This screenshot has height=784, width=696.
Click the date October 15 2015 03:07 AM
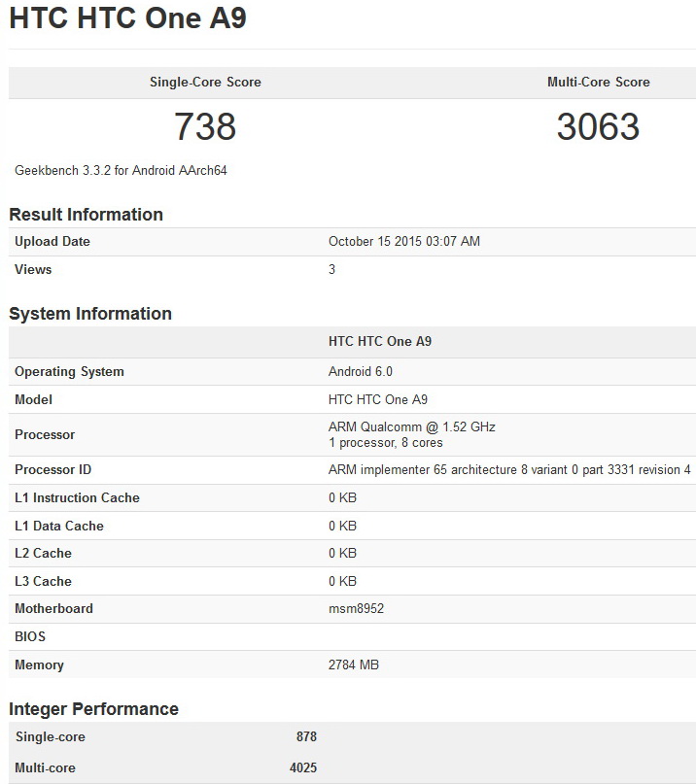[404, 242]
